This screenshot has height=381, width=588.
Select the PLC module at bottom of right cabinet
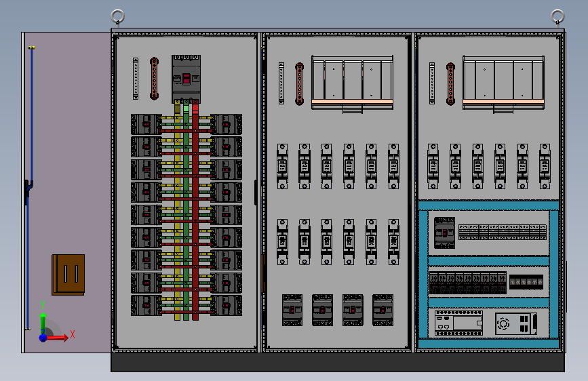(x=458, y=323)
